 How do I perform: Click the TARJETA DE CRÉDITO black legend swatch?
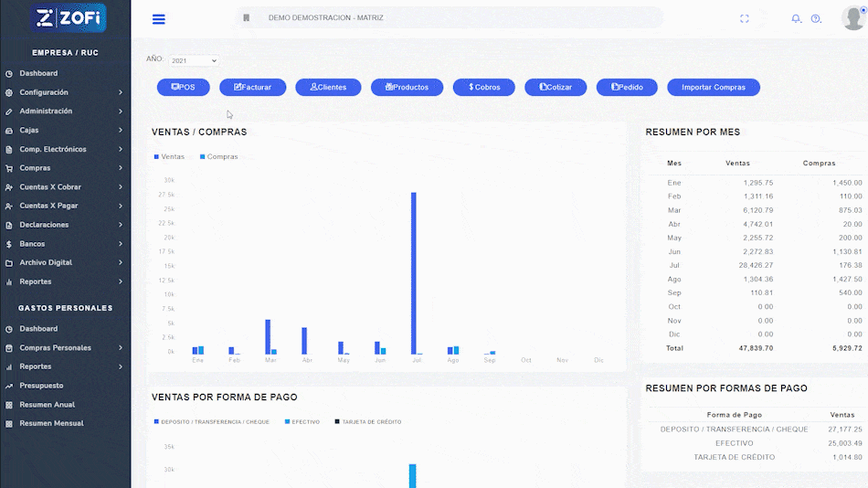point(336,422)
